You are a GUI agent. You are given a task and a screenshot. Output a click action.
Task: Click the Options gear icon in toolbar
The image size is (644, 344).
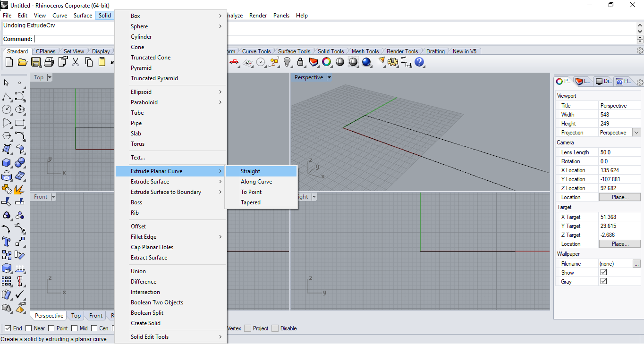click(393, 62)
